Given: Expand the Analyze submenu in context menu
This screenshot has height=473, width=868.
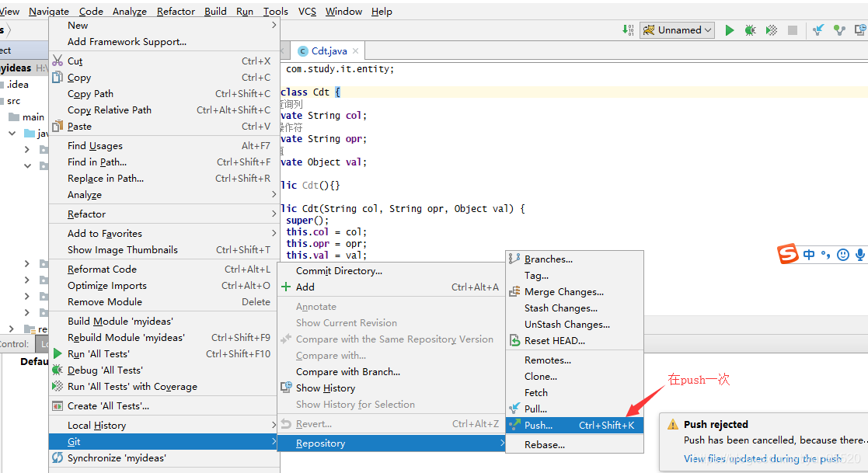Looking at the screenshot, I should (x=164, y=195).
